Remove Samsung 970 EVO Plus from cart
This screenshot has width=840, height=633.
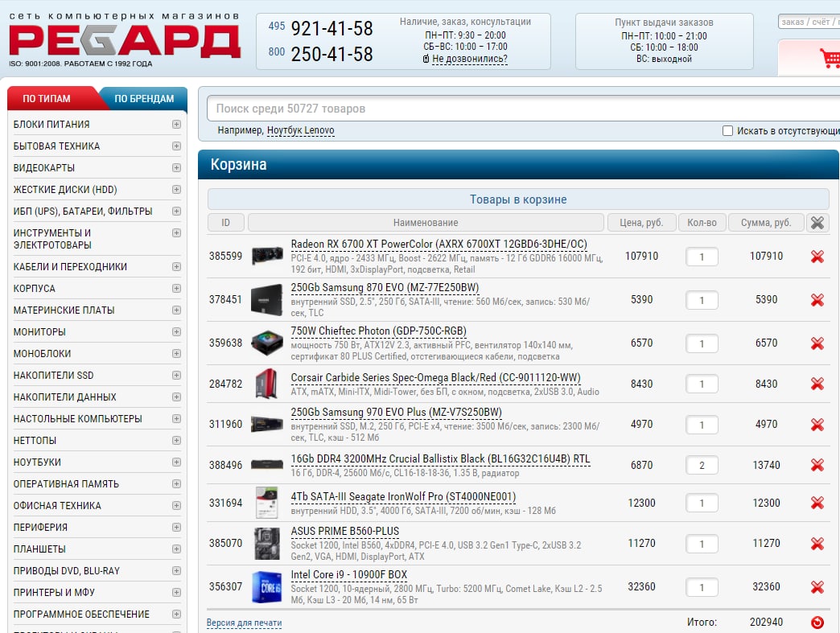click(x=817, y=425)
